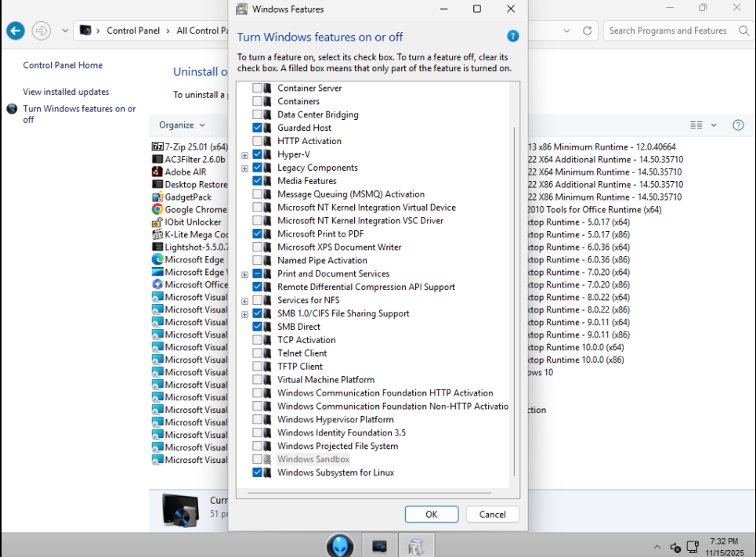756x557 pixels.
Task: Disable Microsoft Print to PDF
Action: coord(257,234)
